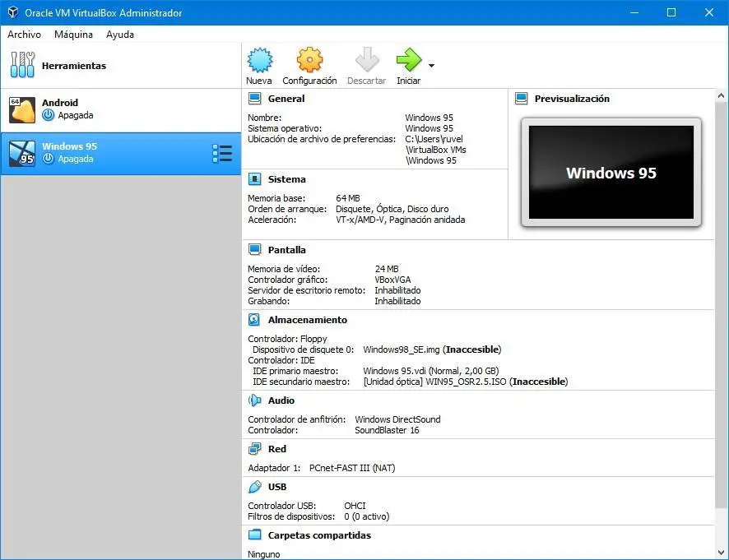Click the 'WIN95_OSR2.5.ISO' optical drive entry

(466, 382)
